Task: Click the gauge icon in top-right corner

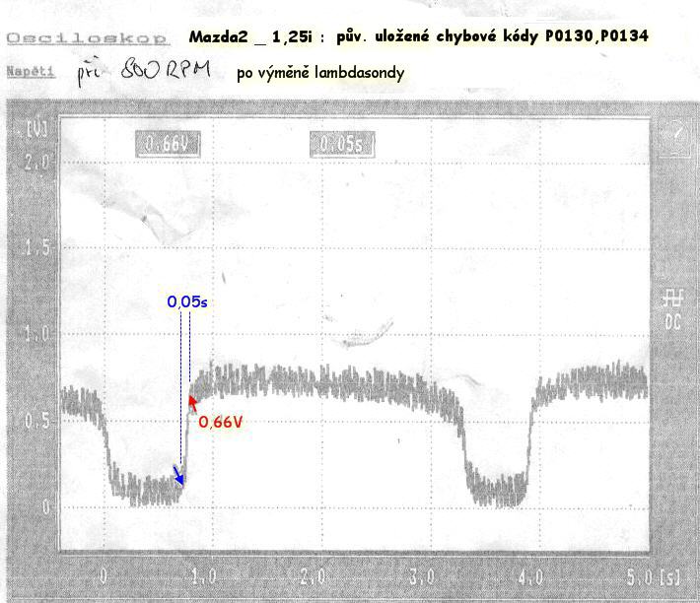Action: [x=676, y=134]
